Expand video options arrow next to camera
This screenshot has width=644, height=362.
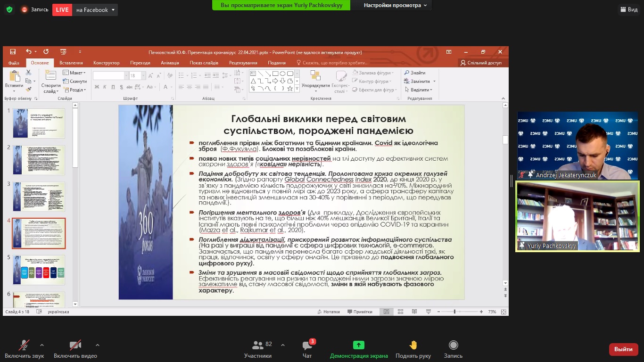(98, 345)
